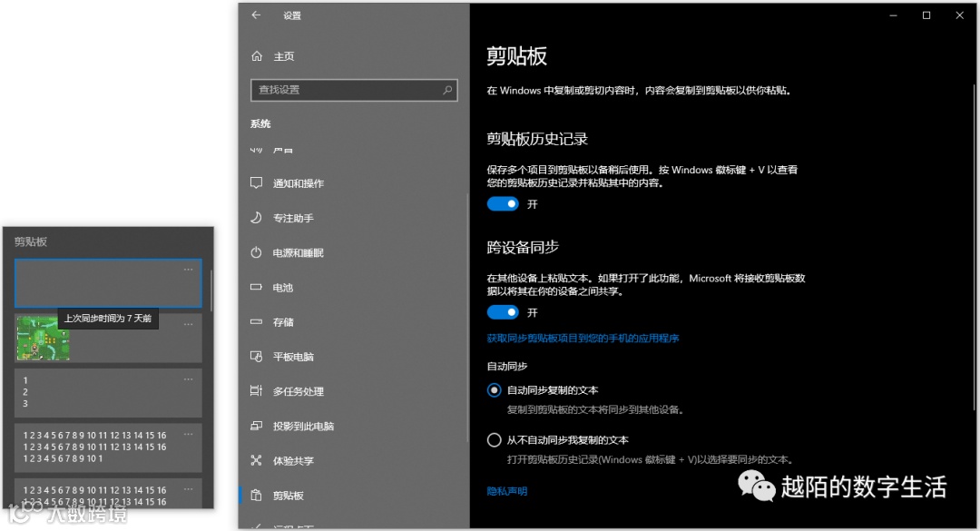Click the 平板电脑 tablet icon
This screenshot has width=980, height=531.
[256, 357]
